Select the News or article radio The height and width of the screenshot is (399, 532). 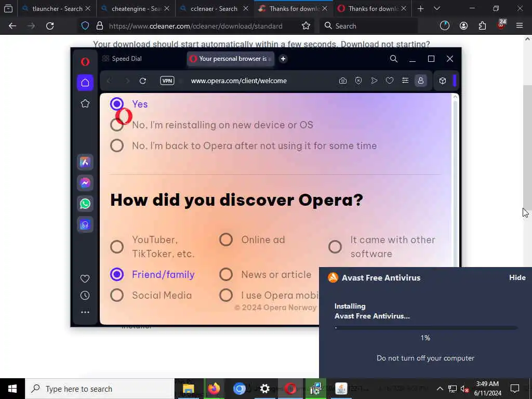tap(226, 274)
